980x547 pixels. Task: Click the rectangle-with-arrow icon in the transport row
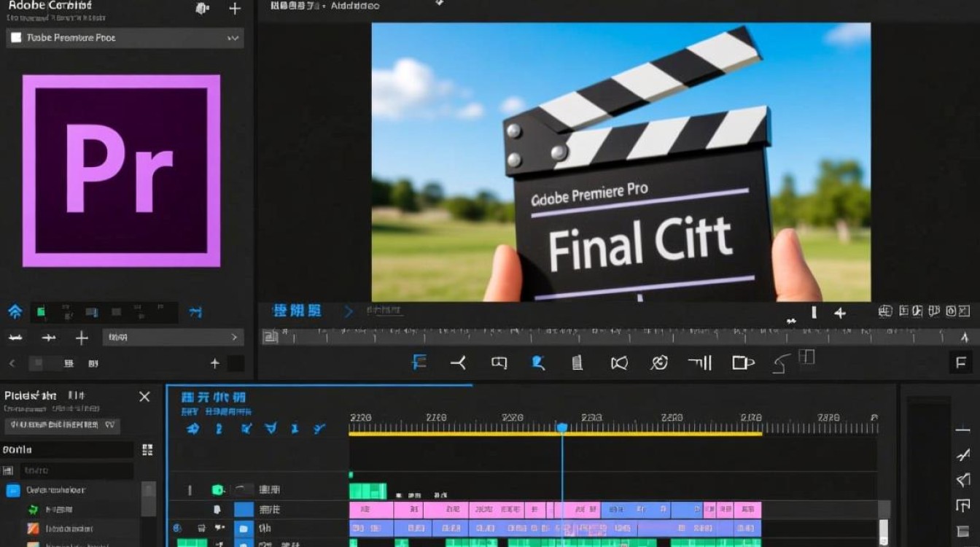[742, 362]
